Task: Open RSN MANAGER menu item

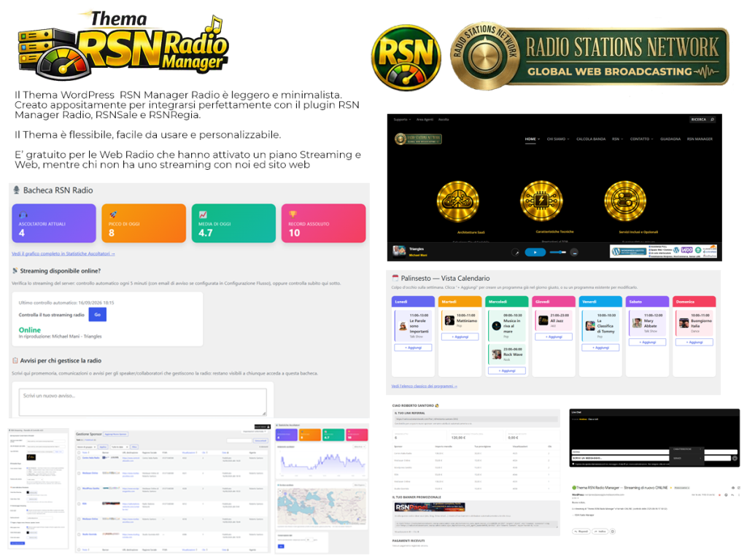Action: 700,139
